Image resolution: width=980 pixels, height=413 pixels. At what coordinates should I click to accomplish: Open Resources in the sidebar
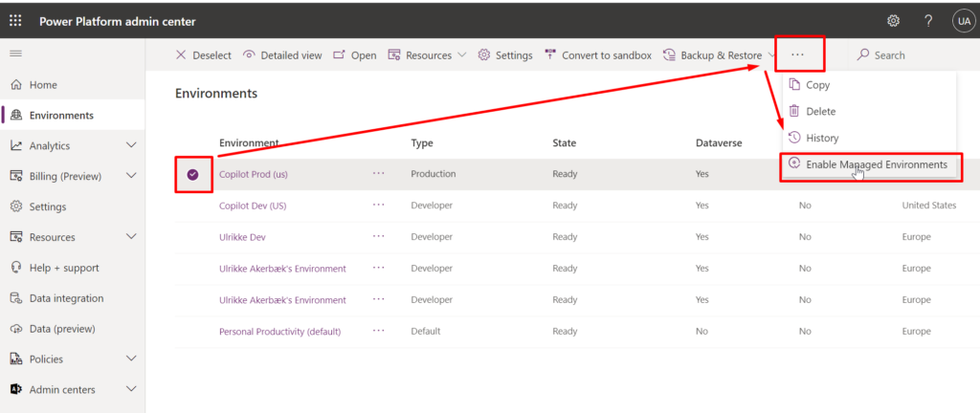[52, 237]
